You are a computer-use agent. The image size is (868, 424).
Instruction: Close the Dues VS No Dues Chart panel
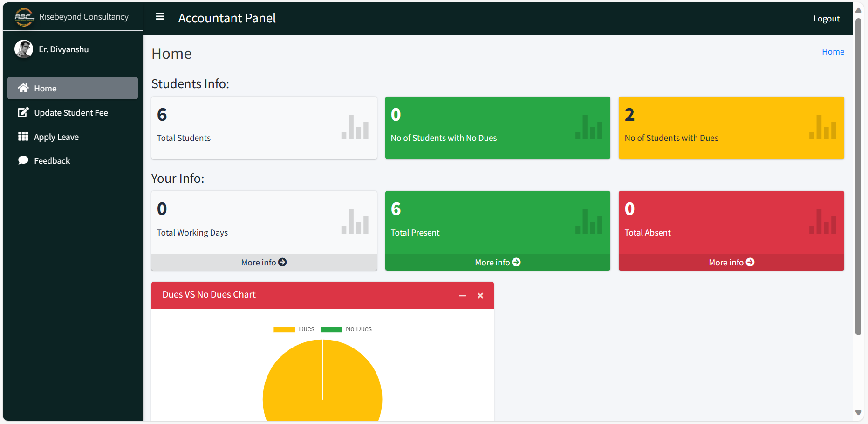pyautogui.click(x=480, y=295)
